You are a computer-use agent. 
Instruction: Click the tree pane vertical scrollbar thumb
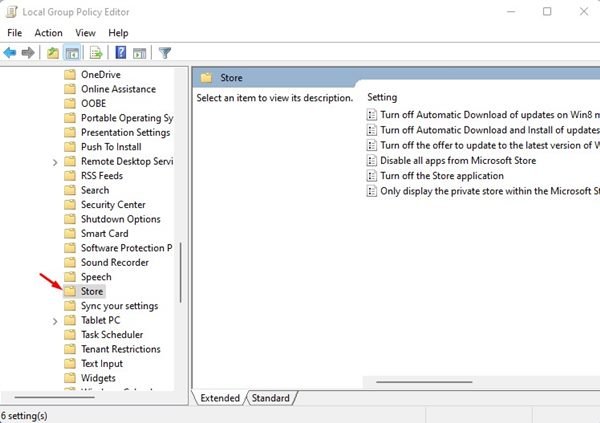point(180,273)
